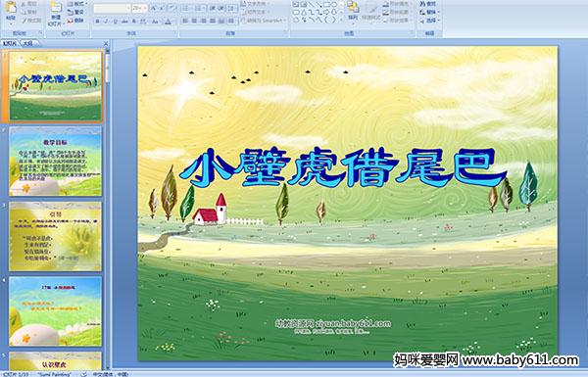Open the font size dropdown
Screen dimensions: 588x377
click(x=139, y=8)
